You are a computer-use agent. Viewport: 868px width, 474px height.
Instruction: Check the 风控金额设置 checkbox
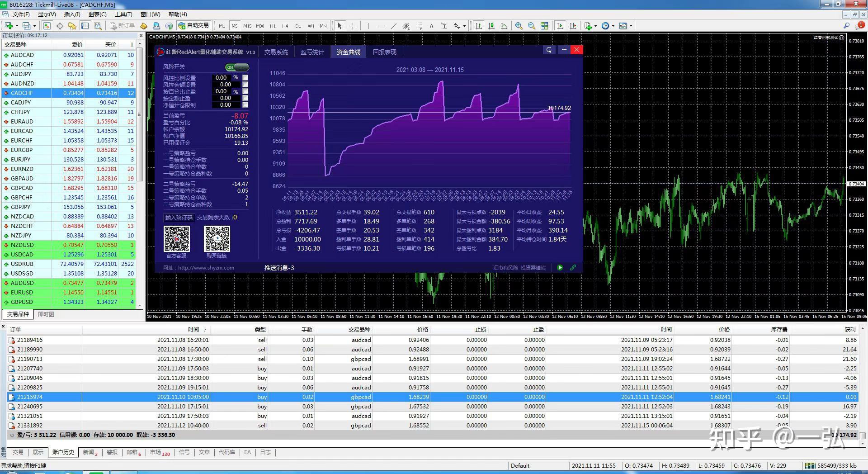click(x=245, y=85)
